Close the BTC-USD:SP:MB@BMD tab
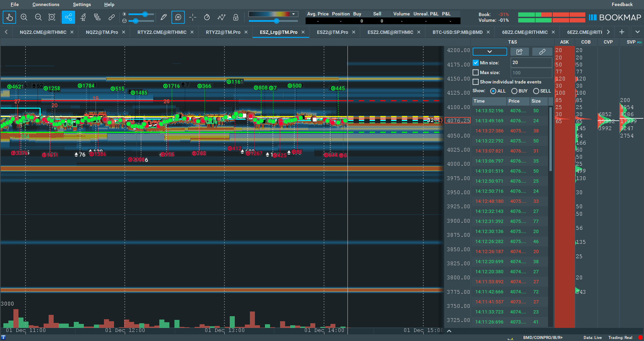This screenshot has width=644, height=341. coord(488,32)
